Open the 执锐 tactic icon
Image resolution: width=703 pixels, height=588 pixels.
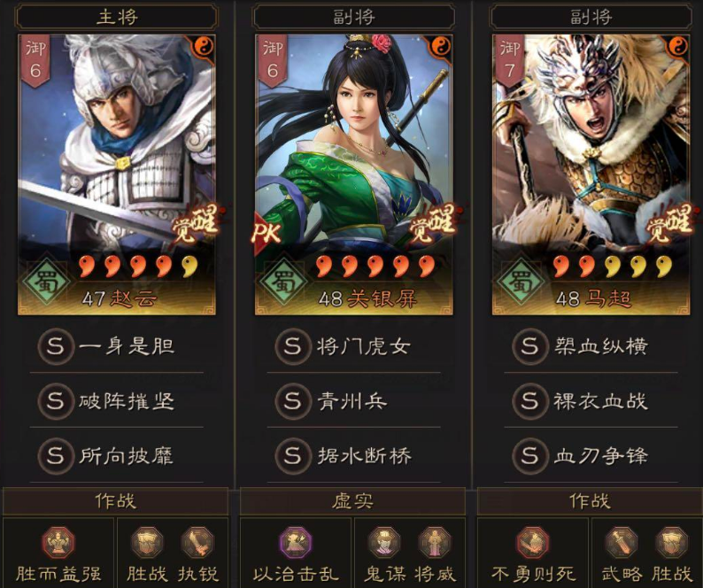(197, 543)
